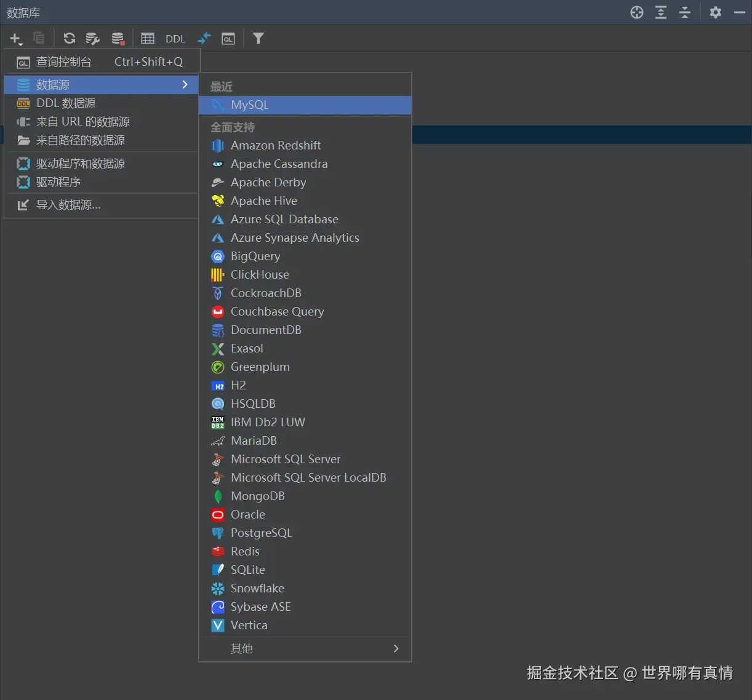The image size is (752, 700).
Task: Select H2 data source
Action: [x=305, y=385]
